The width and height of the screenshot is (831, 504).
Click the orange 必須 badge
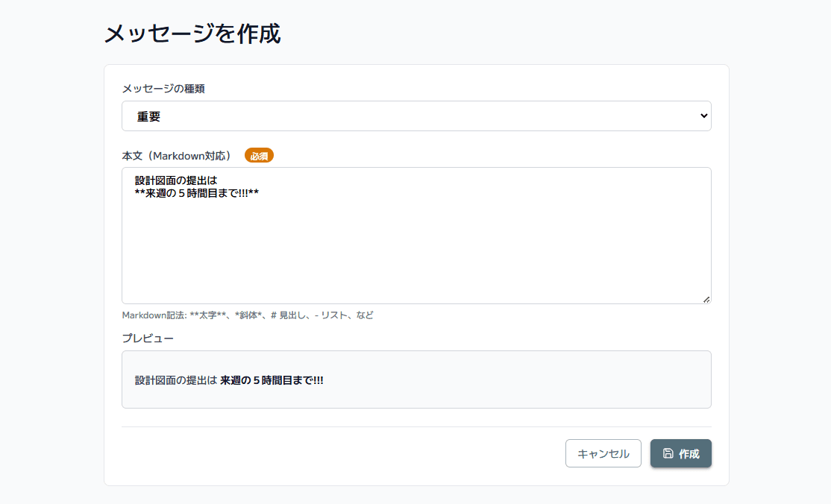click(x=259, y=156)
